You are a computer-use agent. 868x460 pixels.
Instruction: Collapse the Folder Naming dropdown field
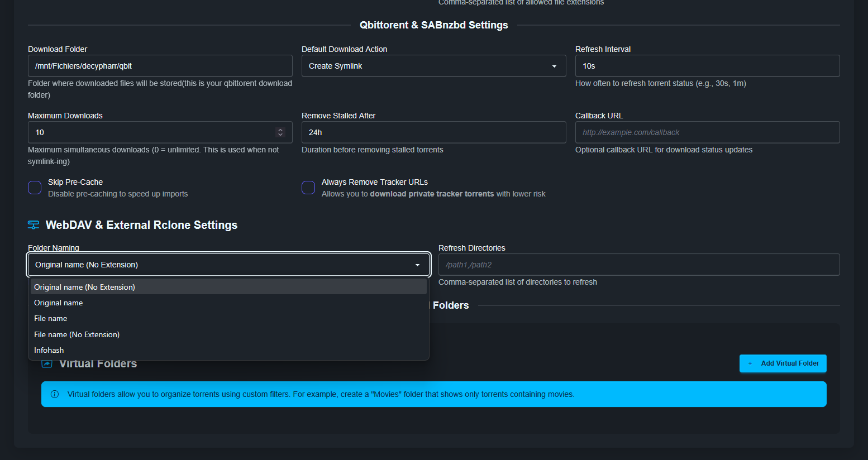click(x=228, y=265)
